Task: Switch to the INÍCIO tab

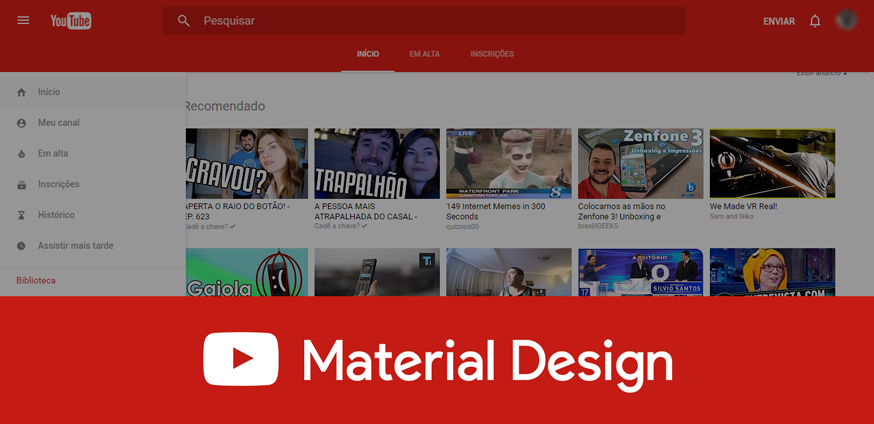Action: coord(368,54)
